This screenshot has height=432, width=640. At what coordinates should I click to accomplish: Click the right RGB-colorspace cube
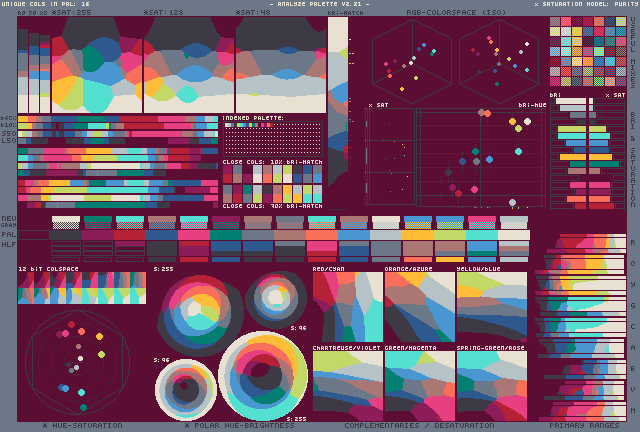pyautogui.click(x=499, y=61)
